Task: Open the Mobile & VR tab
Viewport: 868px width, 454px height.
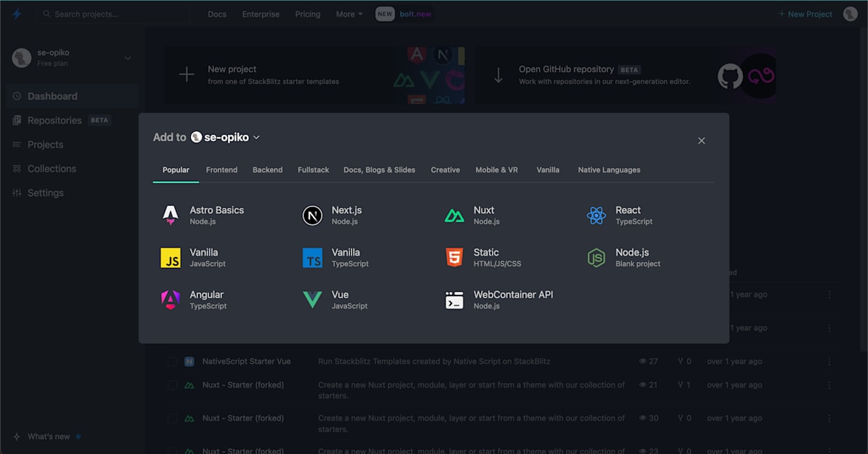Action: tap(497, 169)
